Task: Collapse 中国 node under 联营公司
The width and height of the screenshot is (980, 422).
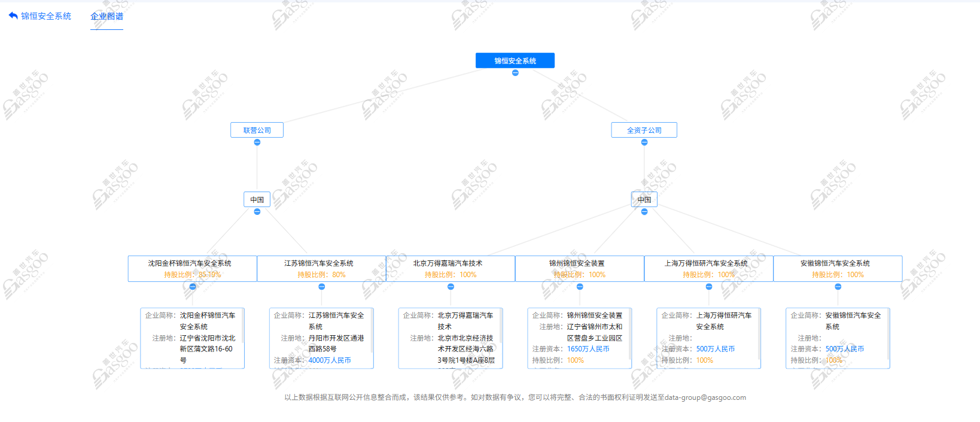Action: tap(257, 212)
